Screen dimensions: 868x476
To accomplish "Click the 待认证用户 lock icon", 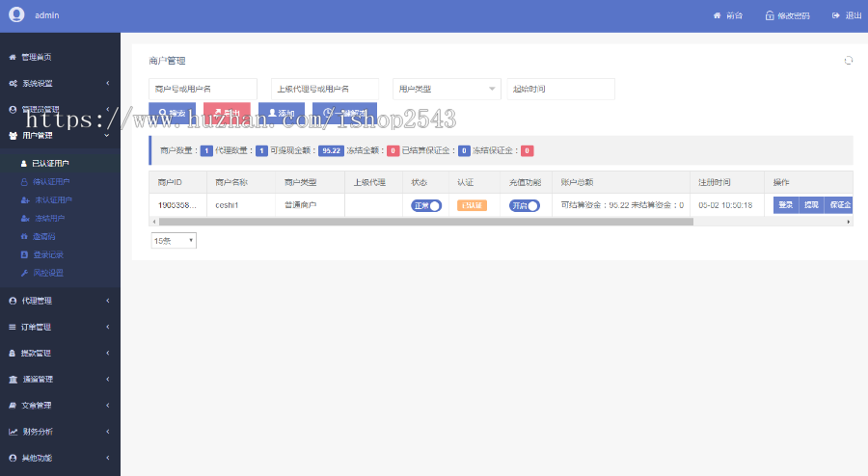I will (x=24, y=182).
